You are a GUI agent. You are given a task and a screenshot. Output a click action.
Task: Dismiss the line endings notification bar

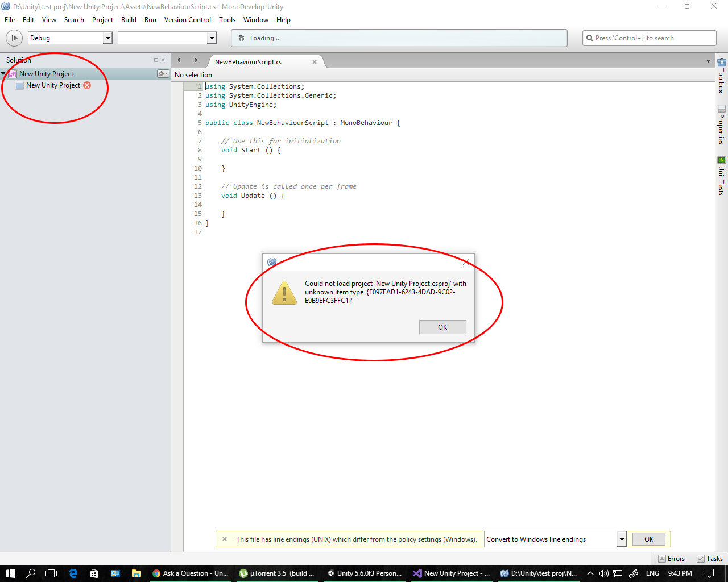pyautogui.click(x=225, y=539)
